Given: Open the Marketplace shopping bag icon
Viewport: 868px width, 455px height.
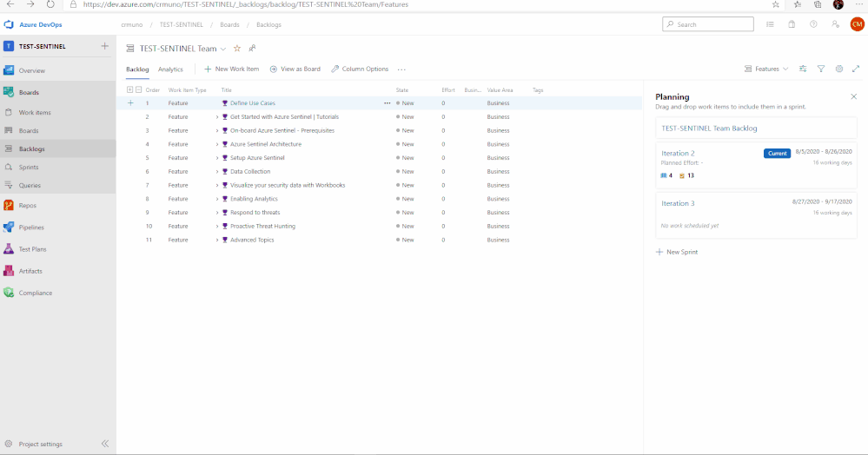Looking at the screenshot, I should coord(792,24).
